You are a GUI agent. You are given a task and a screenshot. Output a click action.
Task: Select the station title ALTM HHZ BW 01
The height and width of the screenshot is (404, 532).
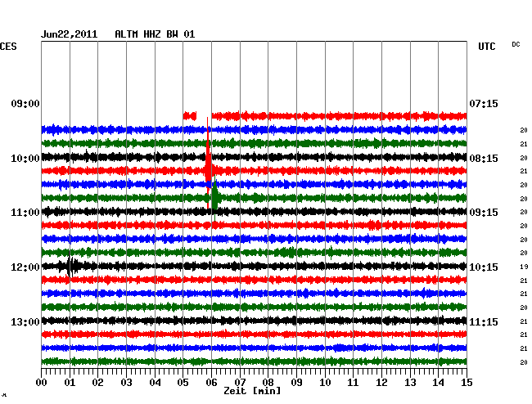point(155,34)
